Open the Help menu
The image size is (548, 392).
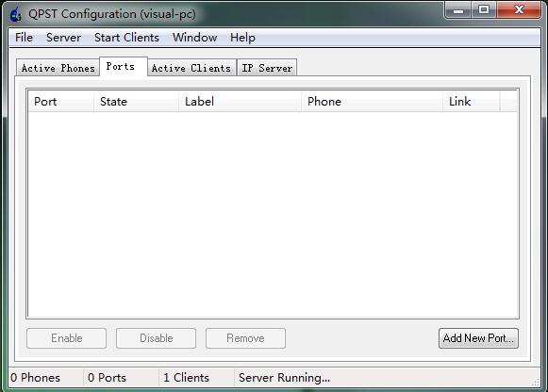coord(242,38)
